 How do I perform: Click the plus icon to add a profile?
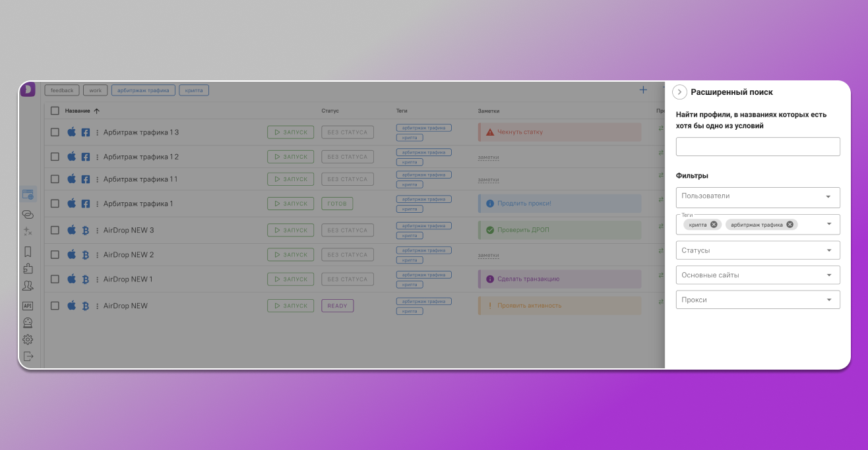tap(643, 90)
